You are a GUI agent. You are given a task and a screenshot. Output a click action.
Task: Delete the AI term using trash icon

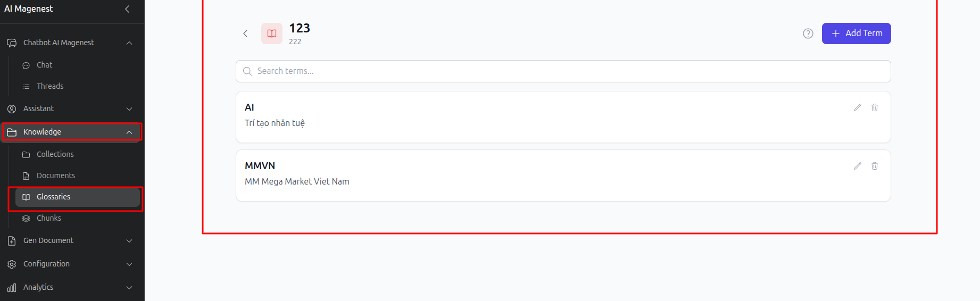pyautogui.click(x=875, y=107)
